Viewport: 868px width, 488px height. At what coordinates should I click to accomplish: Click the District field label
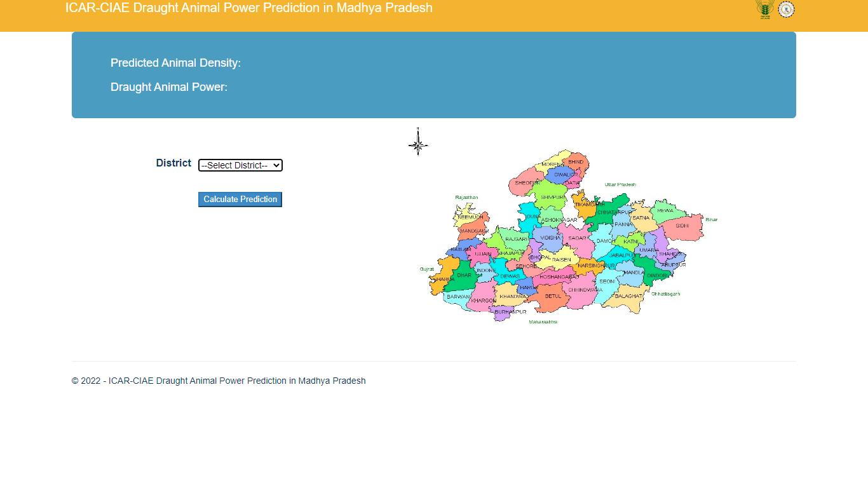[173, 163]
